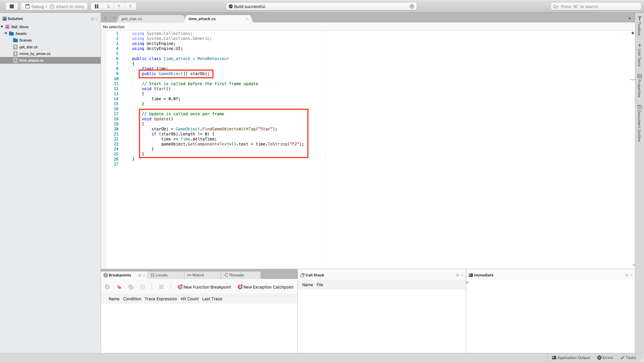This screenshot has width=644, height=362.
Task: Switch to the Locals tab
Action: pos(161,275)
